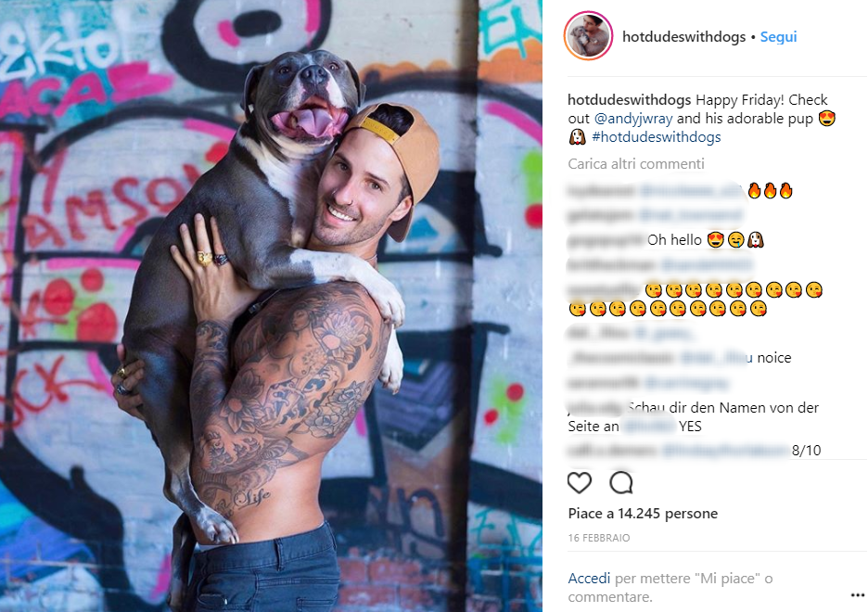
Task: Expand Carica altri commenti
Action: coord(636,164)
